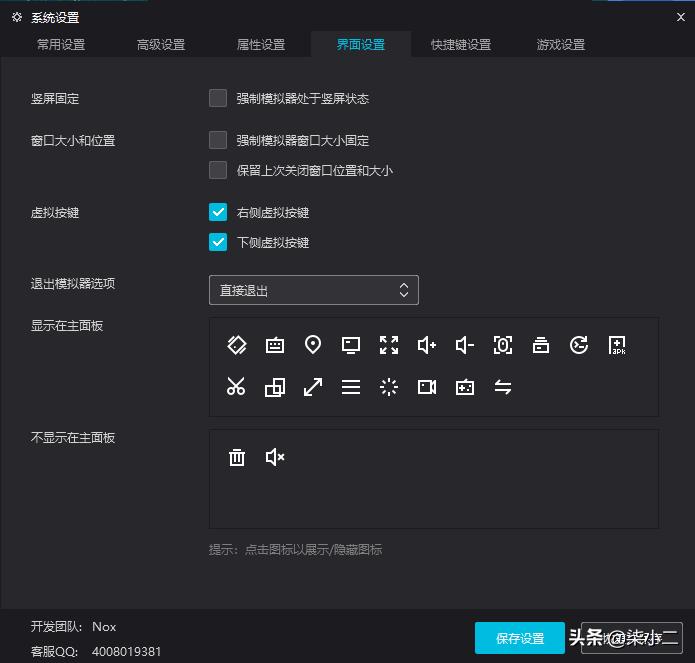Click the 窗口大小和位置 label

pos(73,140)
